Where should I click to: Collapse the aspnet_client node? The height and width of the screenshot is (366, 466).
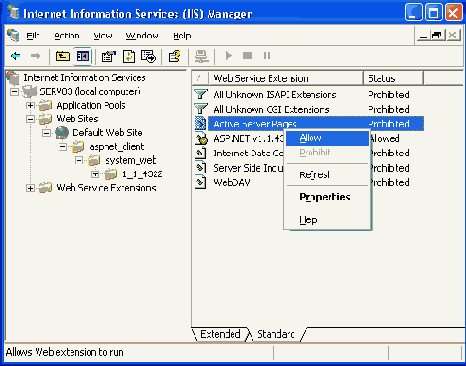63,147
